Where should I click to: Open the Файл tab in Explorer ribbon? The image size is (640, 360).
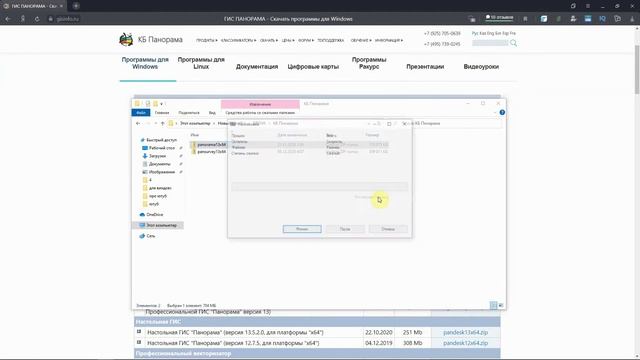pos(141,113)
